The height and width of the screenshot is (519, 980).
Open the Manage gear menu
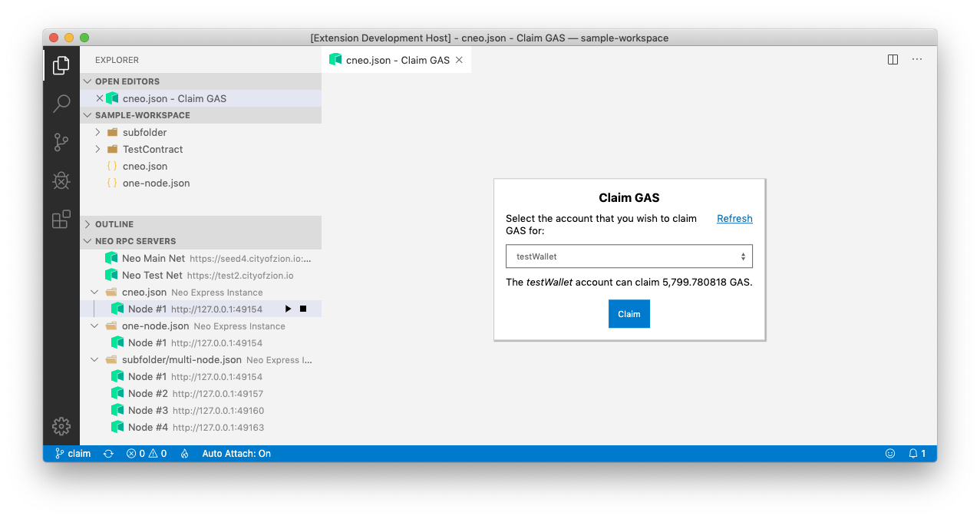pos(61,426)
